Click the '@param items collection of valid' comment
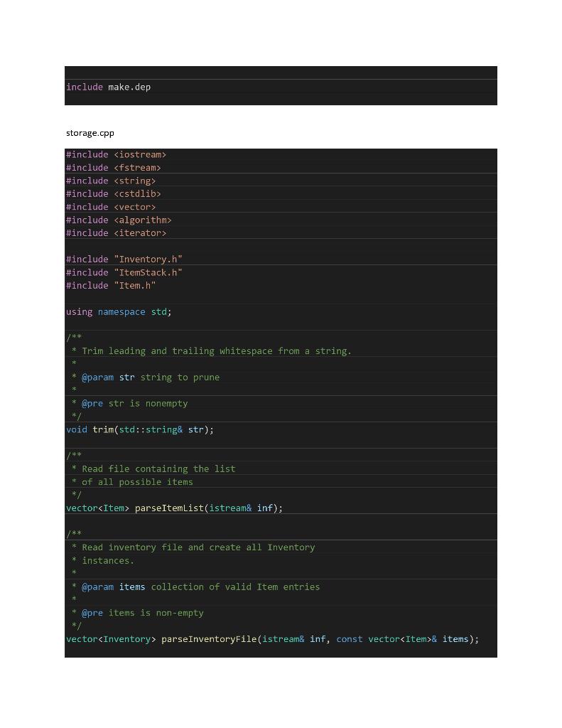562x728 pixels. (x=196, y=587)
